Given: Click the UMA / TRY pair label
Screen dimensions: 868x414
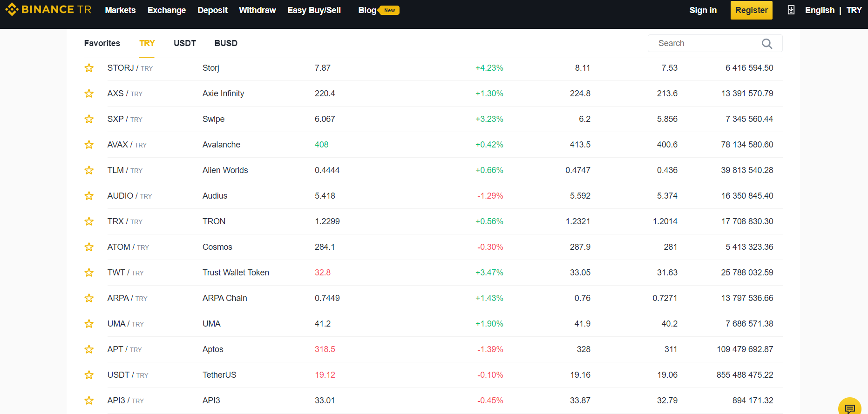Looking at the screenshot, I should (125, 324).
